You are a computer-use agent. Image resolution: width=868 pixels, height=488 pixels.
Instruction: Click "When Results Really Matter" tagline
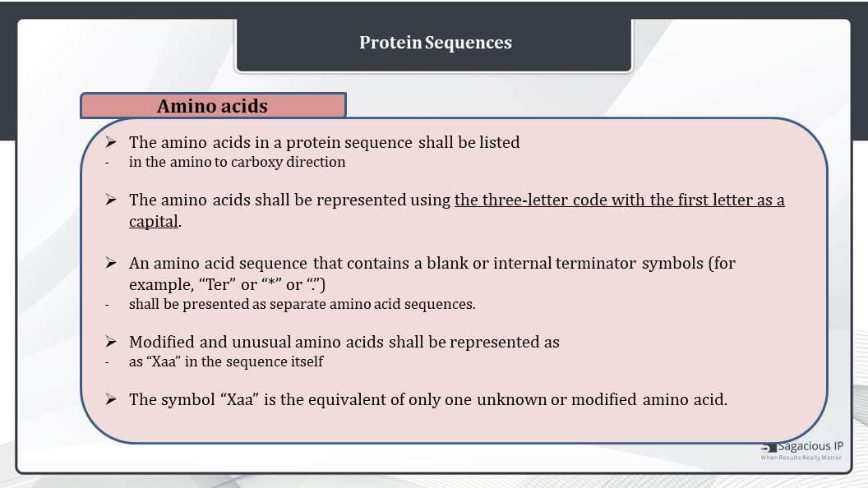[801, 458]
